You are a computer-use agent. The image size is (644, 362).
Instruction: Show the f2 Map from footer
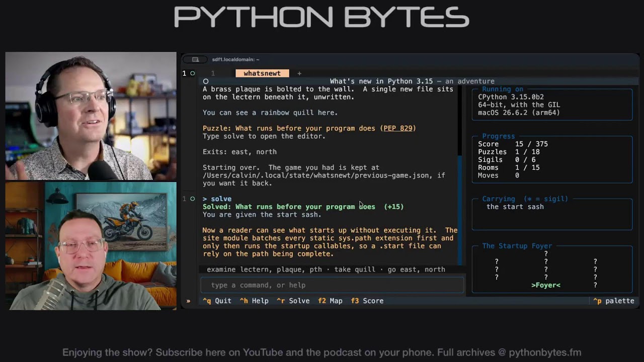(x=330, y=301)
